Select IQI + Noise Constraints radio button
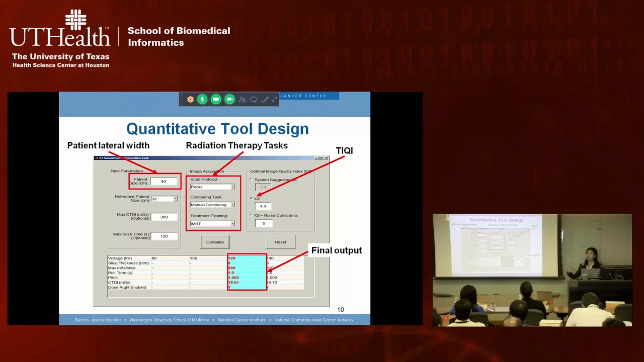The height and width of the screenshot is (362, 644). coord(252,215)
